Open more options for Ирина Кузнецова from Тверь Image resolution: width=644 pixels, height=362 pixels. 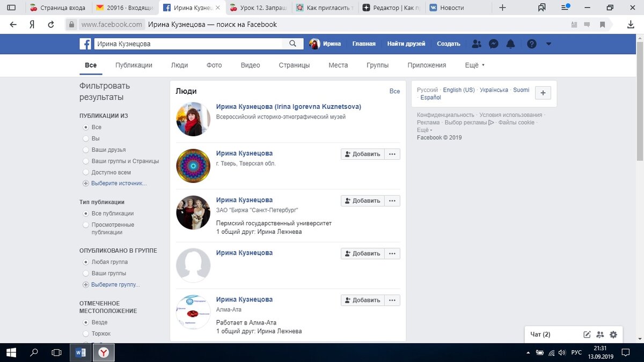[392, 154]
